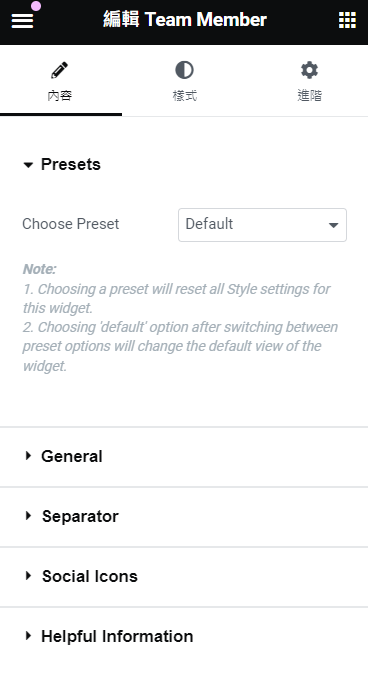Open the hamburger menu icon

pos(22,20)
